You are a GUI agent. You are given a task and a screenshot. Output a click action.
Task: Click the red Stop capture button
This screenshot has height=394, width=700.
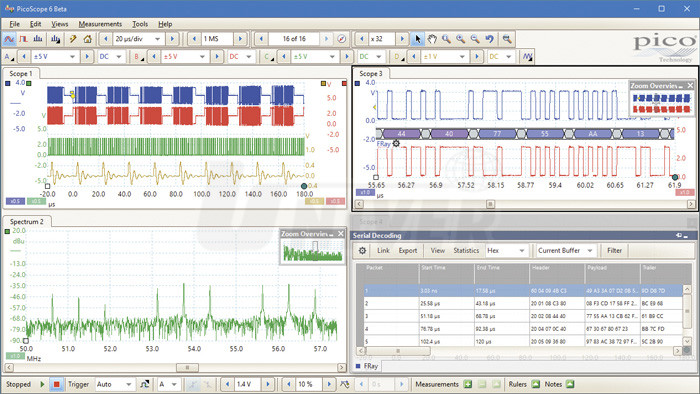click(x=56, y=384)
